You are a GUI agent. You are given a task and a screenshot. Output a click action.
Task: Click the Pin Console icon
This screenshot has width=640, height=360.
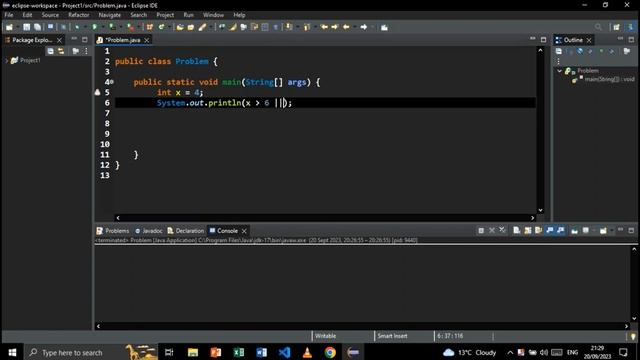(x=574, y=231)
